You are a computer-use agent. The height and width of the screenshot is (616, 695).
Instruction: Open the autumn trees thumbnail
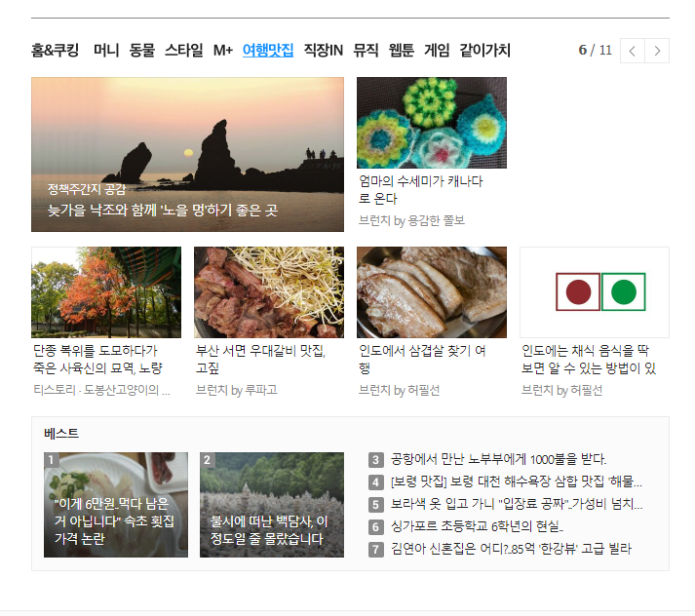click(106, 292)
